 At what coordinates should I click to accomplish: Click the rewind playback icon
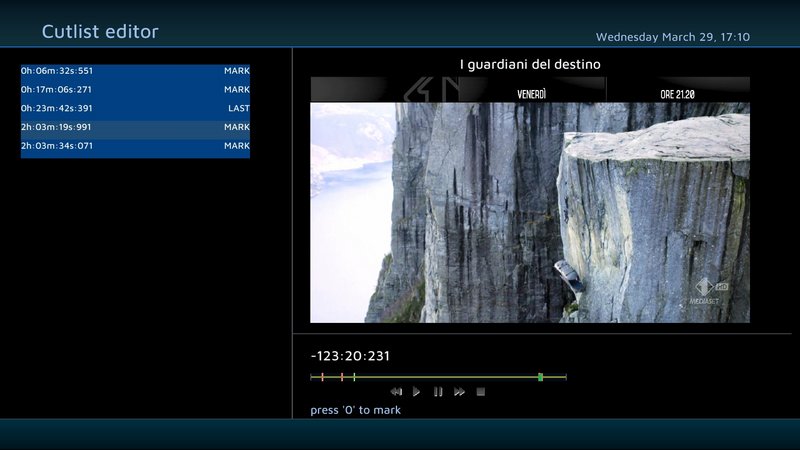pyautogui.click(x=396, y=392)
